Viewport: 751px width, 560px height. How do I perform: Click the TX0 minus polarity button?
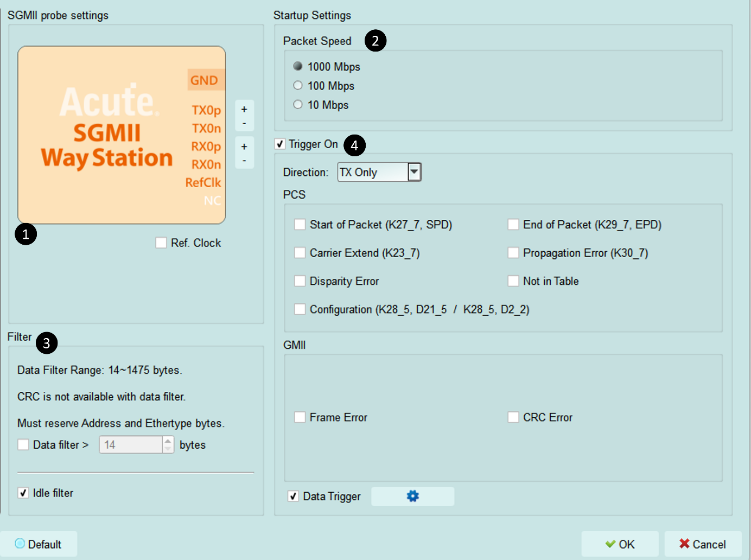244,123
